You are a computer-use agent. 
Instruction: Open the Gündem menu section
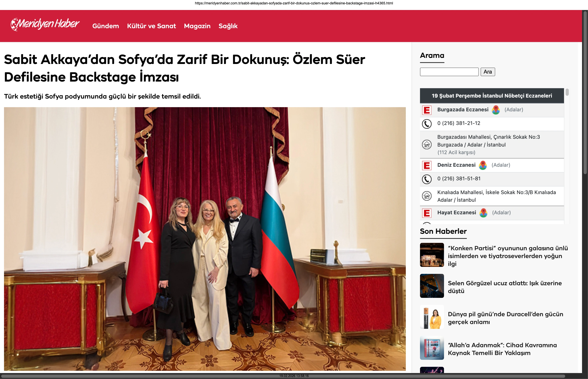tap(105, 26)
